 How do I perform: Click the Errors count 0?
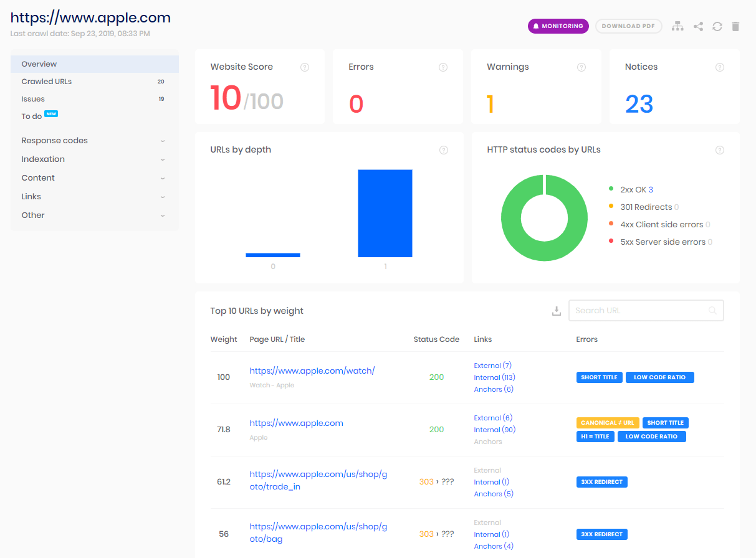[x=356, y=104]
